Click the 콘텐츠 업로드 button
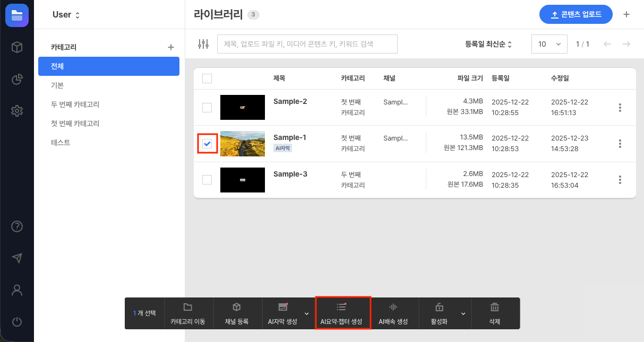644x342 pixels. pyautogui.click(x=576, y=14)
